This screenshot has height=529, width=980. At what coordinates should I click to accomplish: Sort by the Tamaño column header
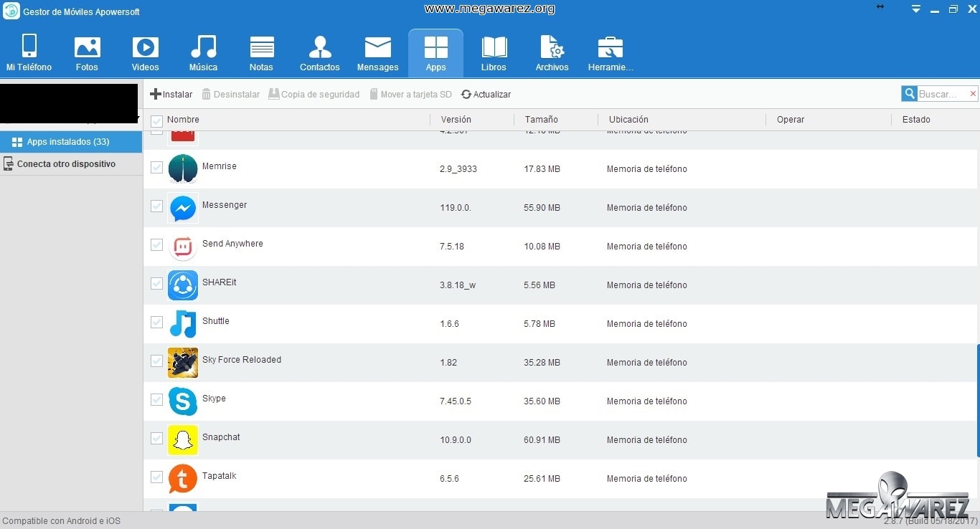click(x=541, y=120)
